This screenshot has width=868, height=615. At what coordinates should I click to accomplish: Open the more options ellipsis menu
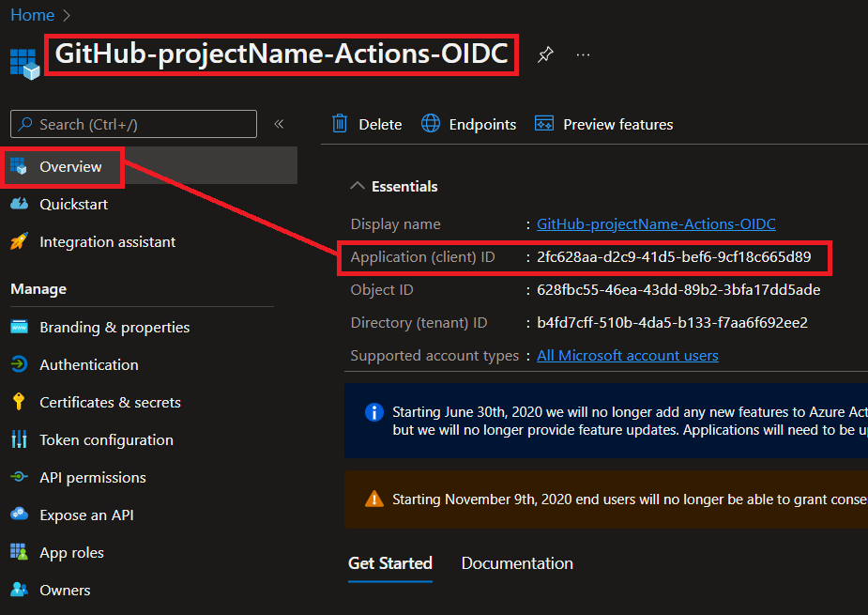pos(583,54)
